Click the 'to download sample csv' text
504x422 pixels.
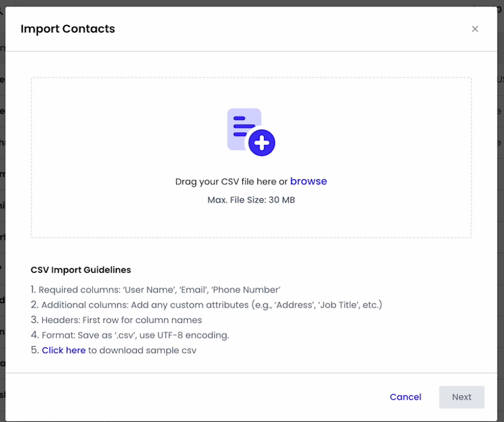142,350
